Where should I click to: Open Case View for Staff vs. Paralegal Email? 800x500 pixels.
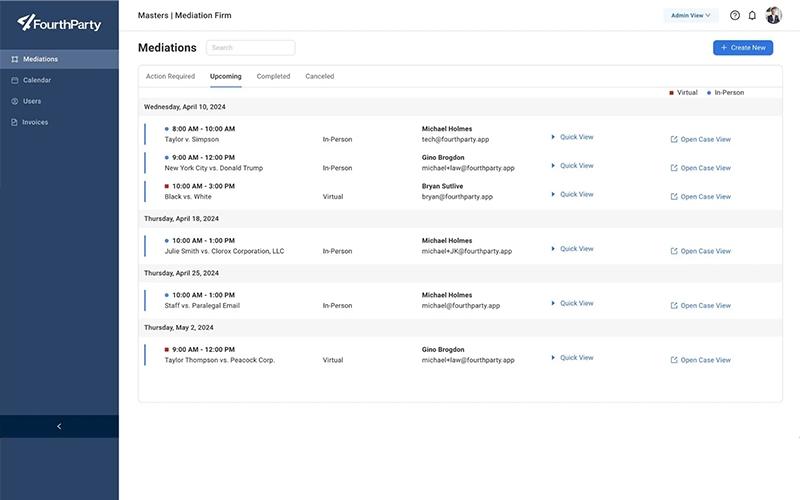[x=701, y=306]
